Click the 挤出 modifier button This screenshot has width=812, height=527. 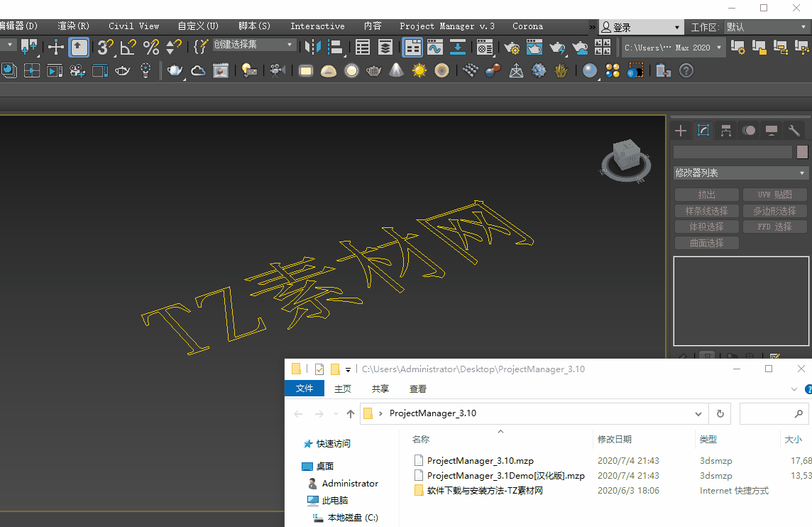click(706, 195)
